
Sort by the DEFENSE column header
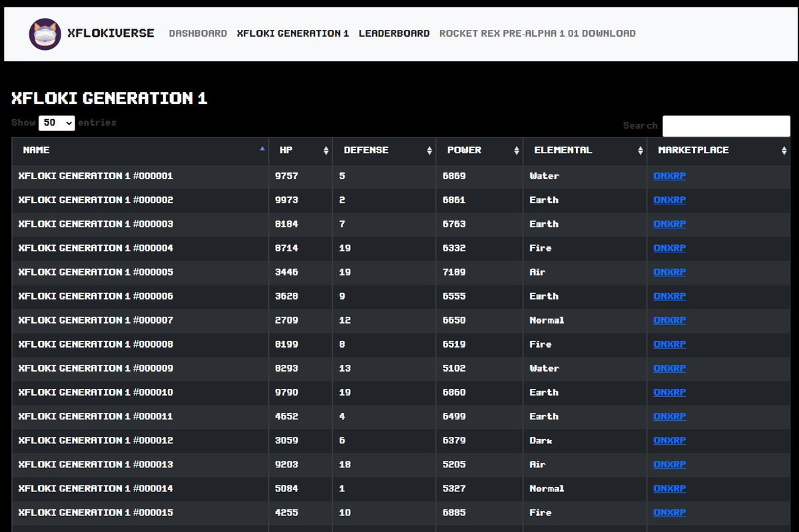point(384,150)
